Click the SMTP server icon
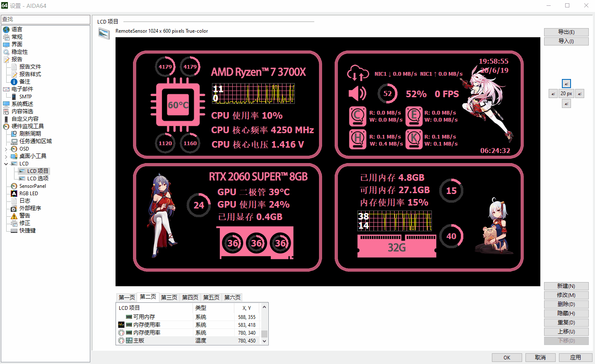 pyautogui.click(x=14, y=96)
